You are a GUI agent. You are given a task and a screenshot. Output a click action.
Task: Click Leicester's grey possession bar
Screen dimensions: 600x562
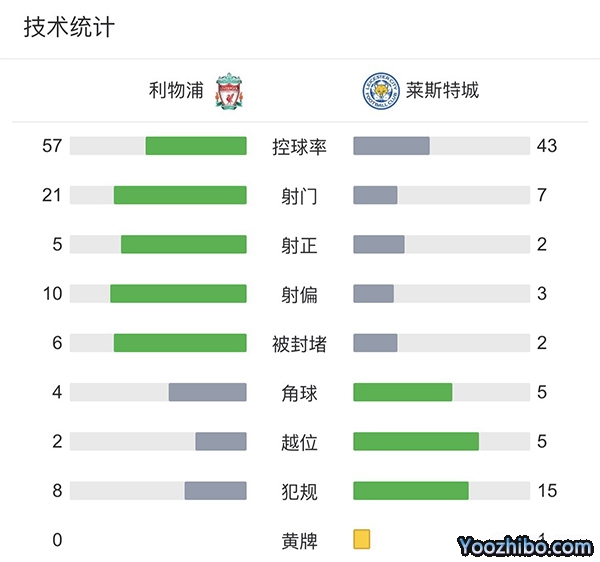pyautogui.click(x=391, y=146)
